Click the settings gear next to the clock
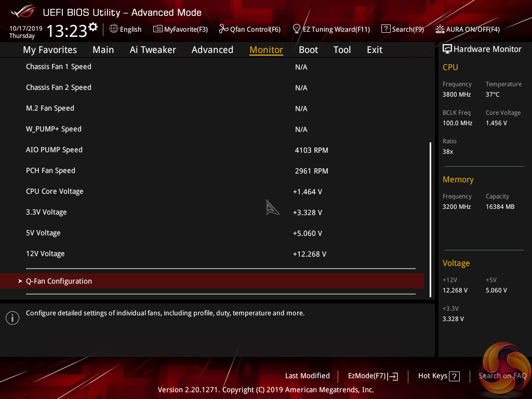Screen dimensions: 532x399 click(x=93, y=27)
